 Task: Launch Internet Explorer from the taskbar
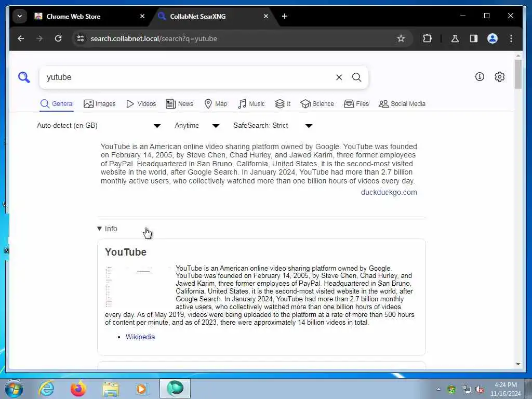point(46,389)
